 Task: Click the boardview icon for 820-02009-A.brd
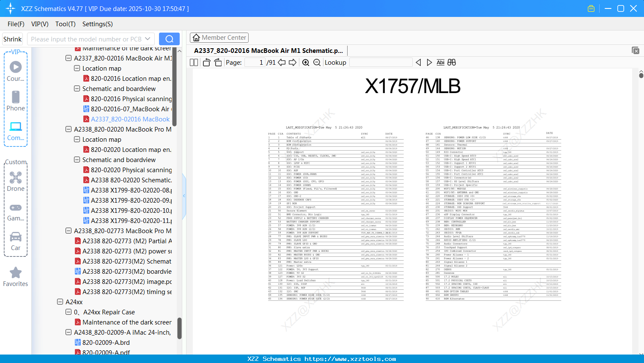tap(78, 343)
